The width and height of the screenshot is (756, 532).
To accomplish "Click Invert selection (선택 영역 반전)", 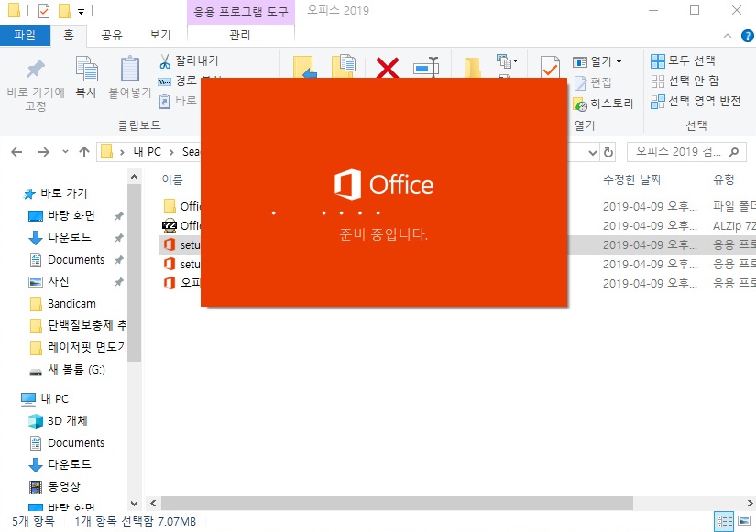I will [696, 102].
